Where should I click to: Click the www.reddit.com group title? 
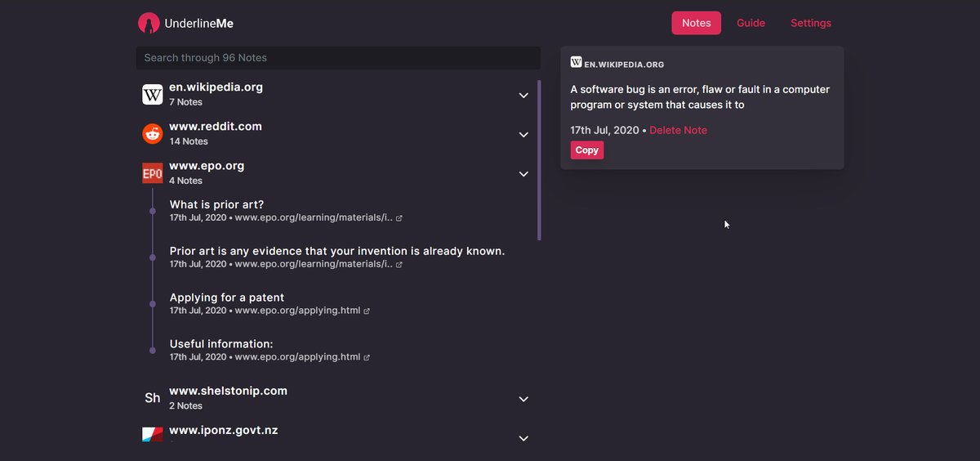click(216, 126)
